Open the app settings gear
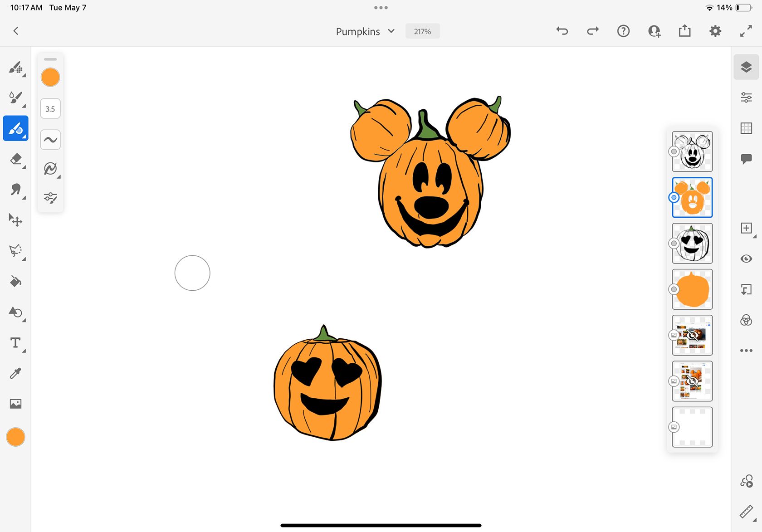The height and width of the screenshot is (532, 762). 715,31
